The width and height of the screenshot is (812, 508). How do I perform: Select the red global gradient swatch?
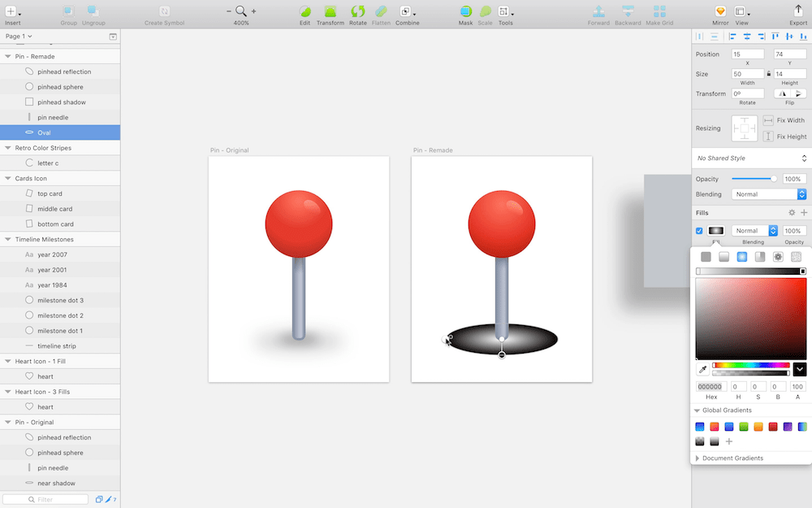(x=715, y=426)
